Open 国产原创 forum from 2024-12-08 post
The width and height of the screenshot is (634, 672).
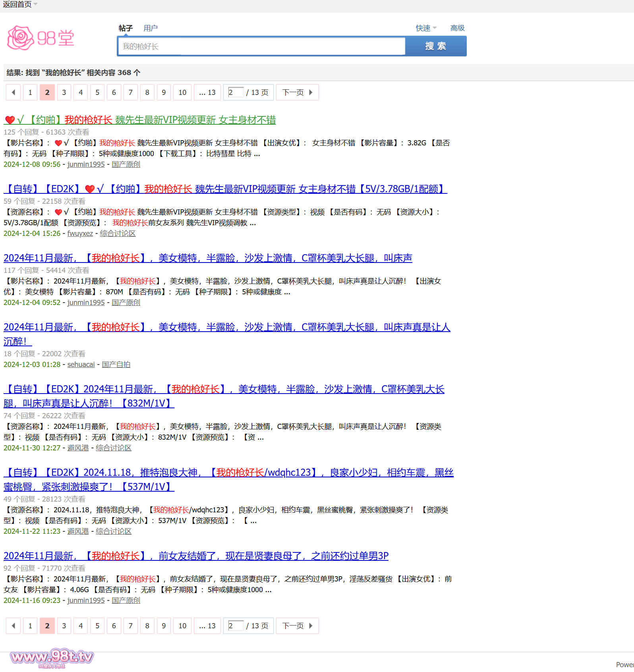(x=126, y=164)
